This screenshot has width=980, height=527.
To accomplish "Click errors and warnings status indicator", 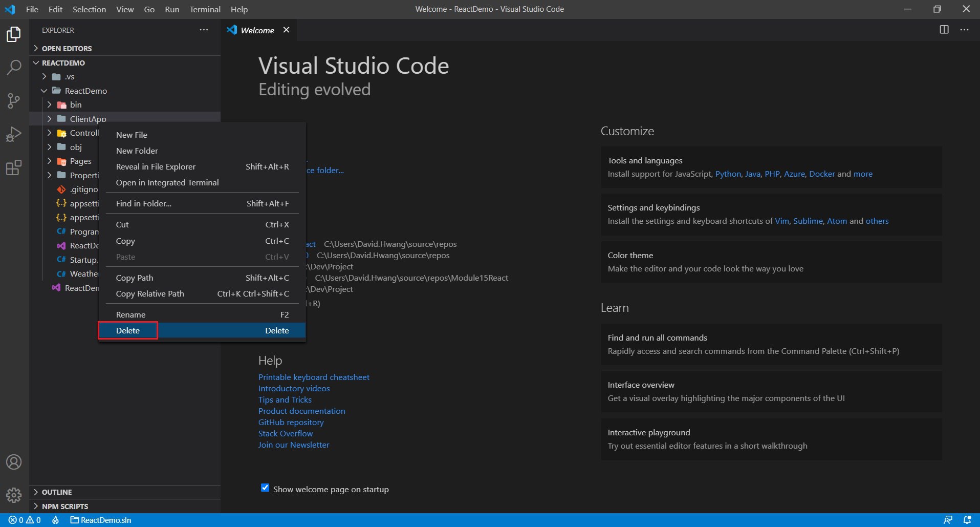I will point(25,520).
